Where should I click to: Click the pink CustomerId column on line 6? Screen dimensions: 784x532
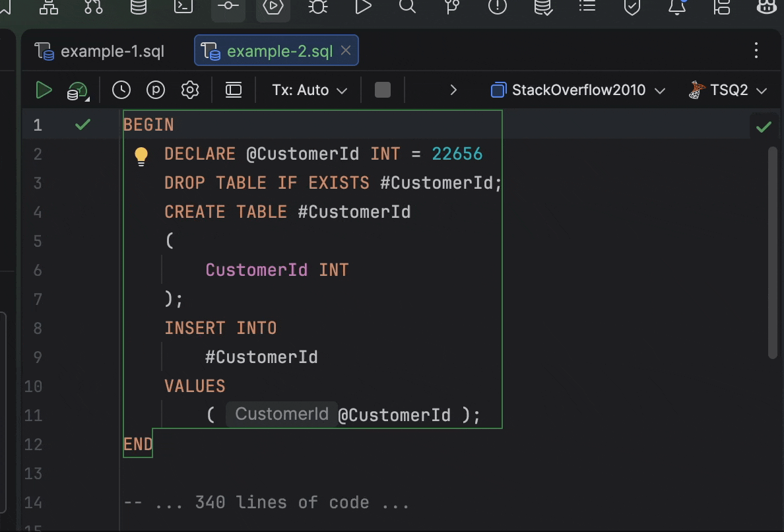click(x=257, y=270)
